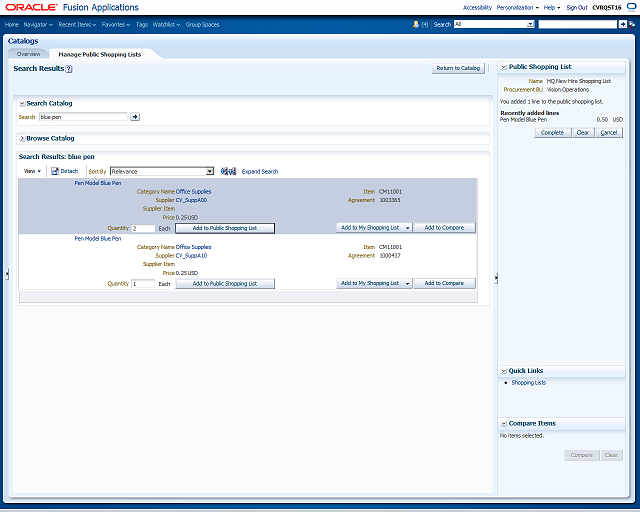Image resolution: width=640 pixels, height=512 pixels.
Task: Click Office Supplies category in first result
Action: pos(193,191)
